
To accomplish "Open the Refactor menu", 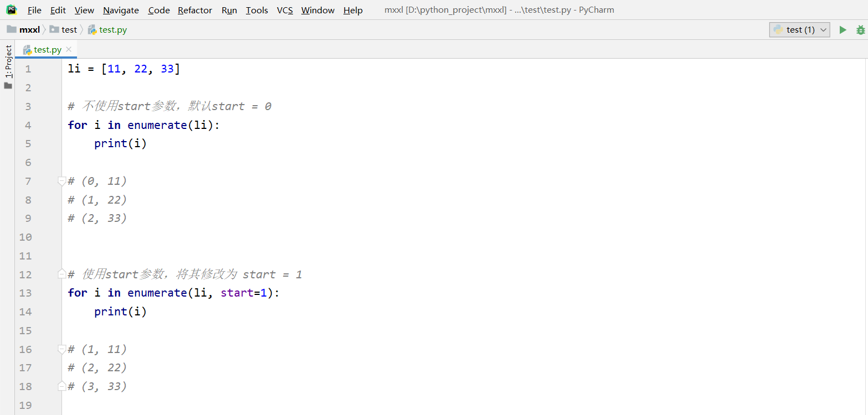I will (x=195, y=10).
